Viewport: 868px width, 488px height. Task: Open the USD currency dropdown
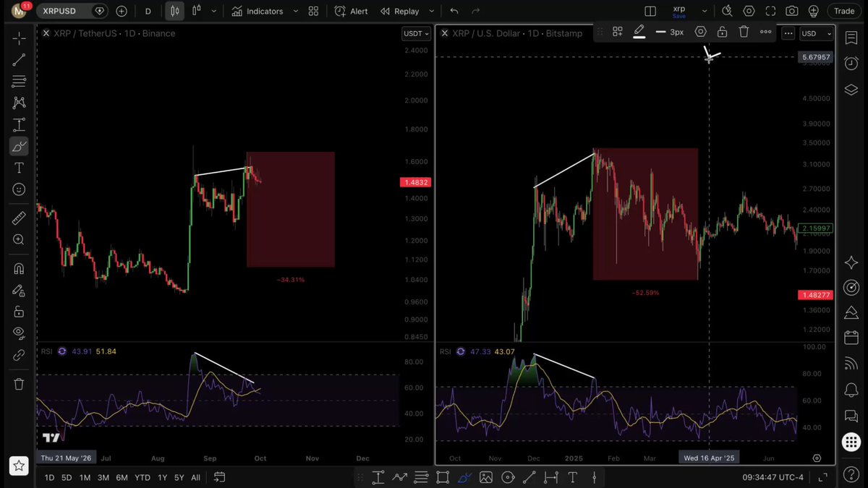817,33
